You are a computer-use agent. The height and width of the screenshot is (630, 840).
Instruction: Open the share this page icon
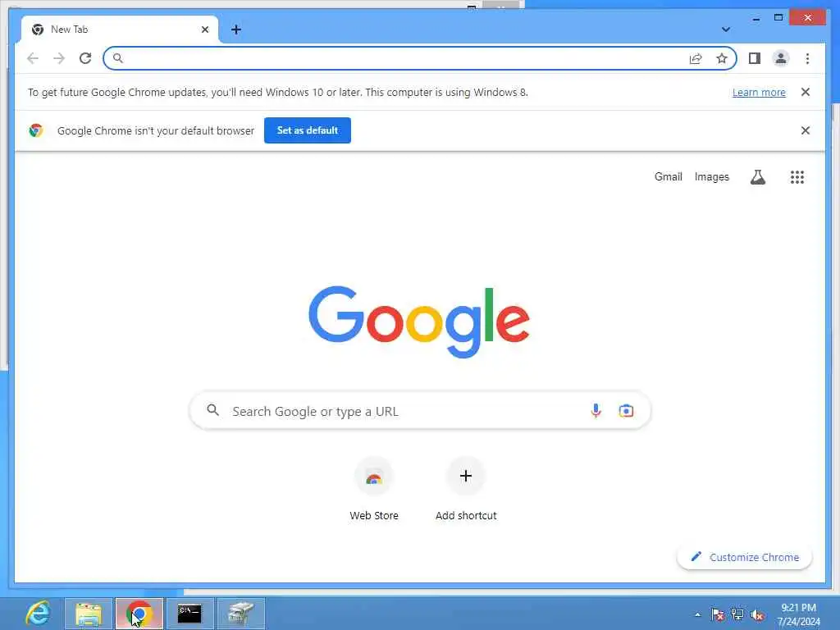696,58
